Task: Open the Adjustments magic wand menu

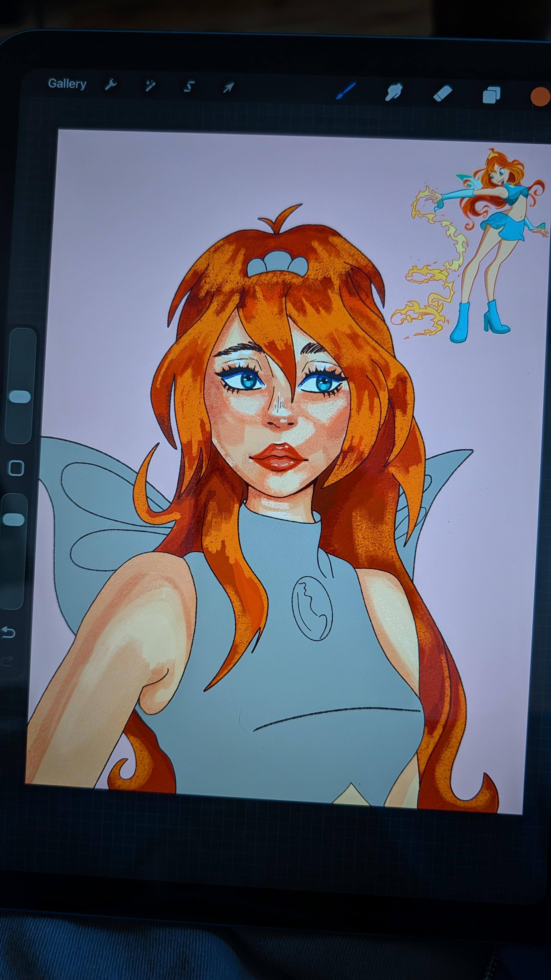Action: [150, 86]
